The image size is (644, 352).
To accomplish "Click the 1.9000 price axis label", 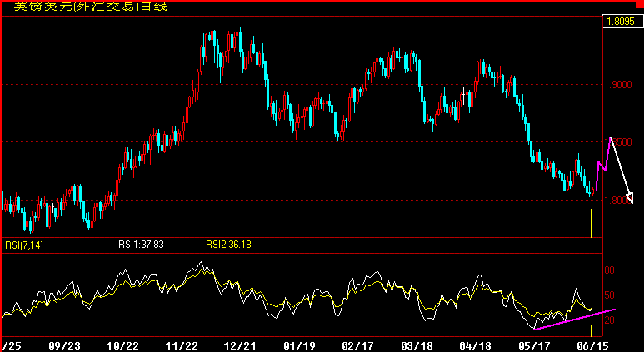I will (618, 85).
